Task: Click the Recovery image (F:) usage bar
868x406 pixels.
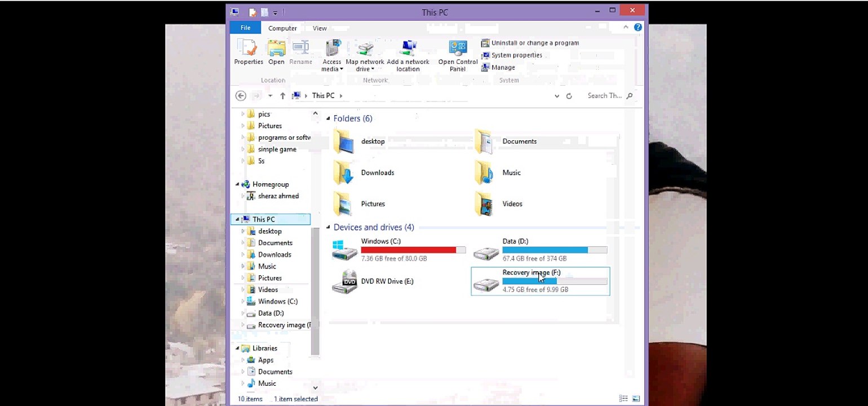Action: [555, 281]
